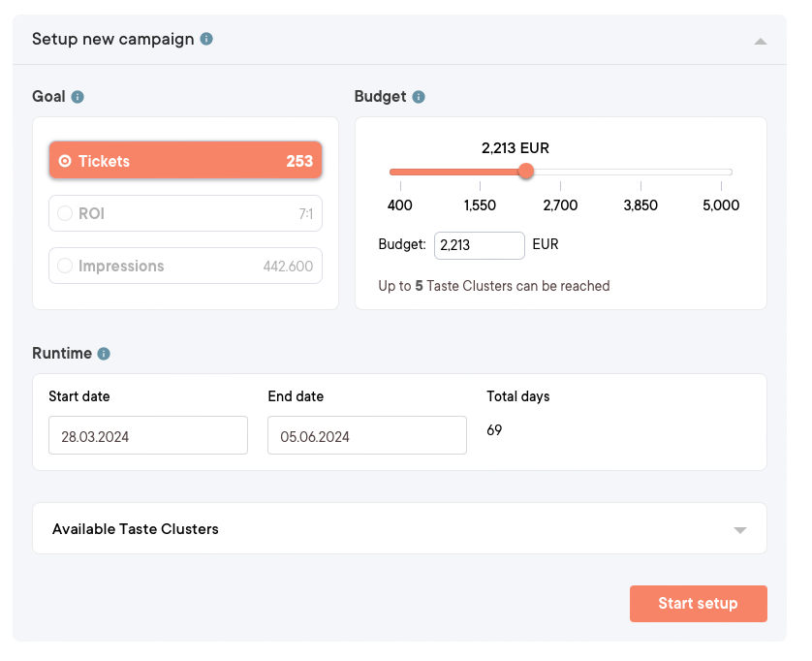Click the slider track near the 5,000 mark
The width and height of the screenshot is (812, 661).
pyautogui.click(x=721, y=172)
